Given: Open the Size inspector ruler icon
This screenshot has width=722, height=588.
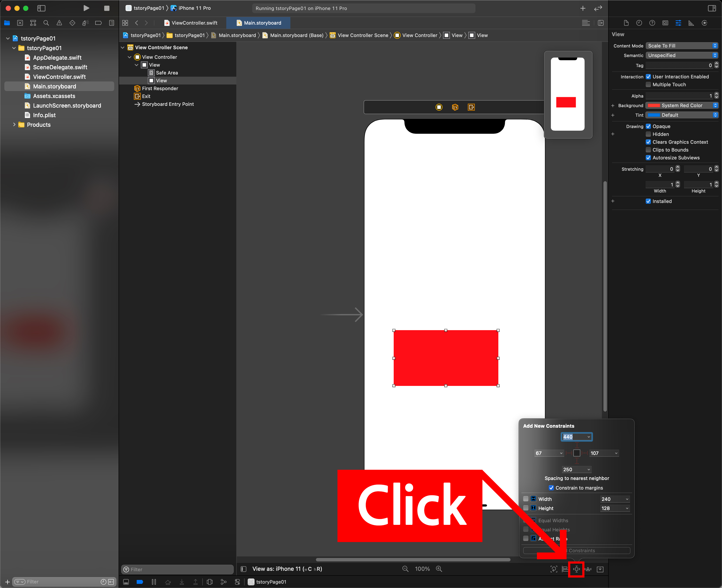Looking at the screenshot, I should 691,23.
